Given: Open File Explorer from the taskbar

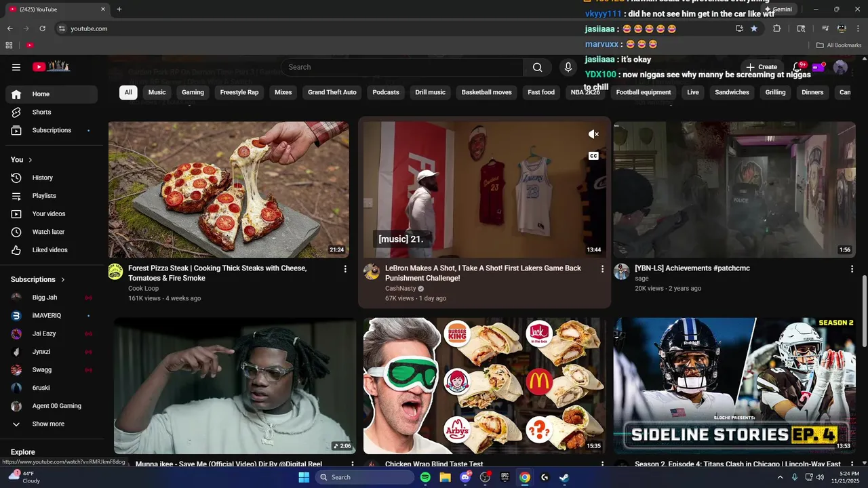Looking at the screenshot, I should [x=445, y=477].
